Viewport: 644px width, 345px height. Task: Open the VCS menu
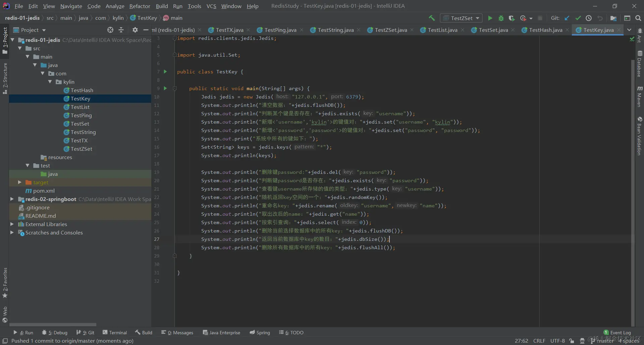pyautogui.click(x=211, y=6)
